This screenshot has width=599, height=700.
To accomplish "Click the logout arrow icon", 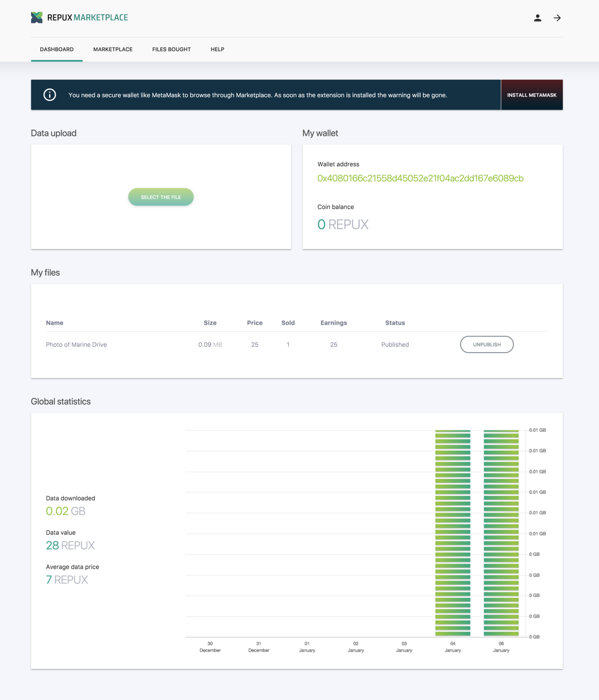I will point(557,18).
